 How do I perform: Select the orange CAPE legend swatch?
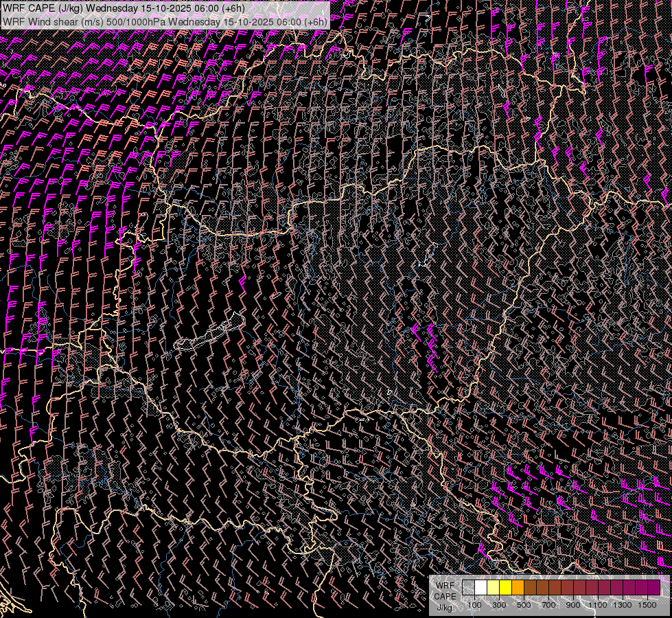518,588
